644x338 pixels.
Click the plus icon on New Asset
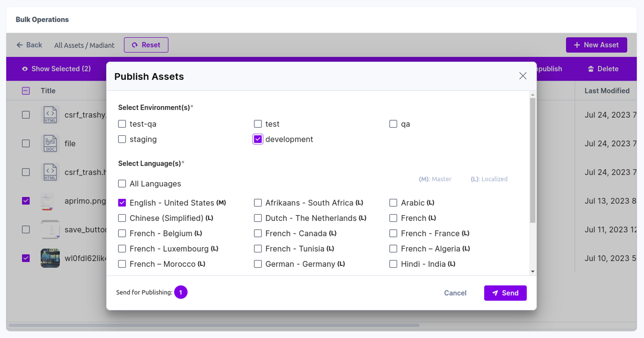click(577, 45)
